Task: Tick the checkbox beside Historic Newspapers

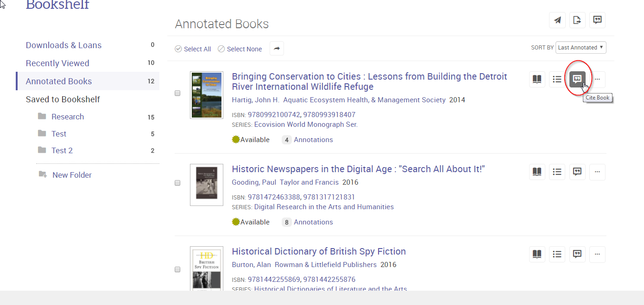Action: [177, 183]
